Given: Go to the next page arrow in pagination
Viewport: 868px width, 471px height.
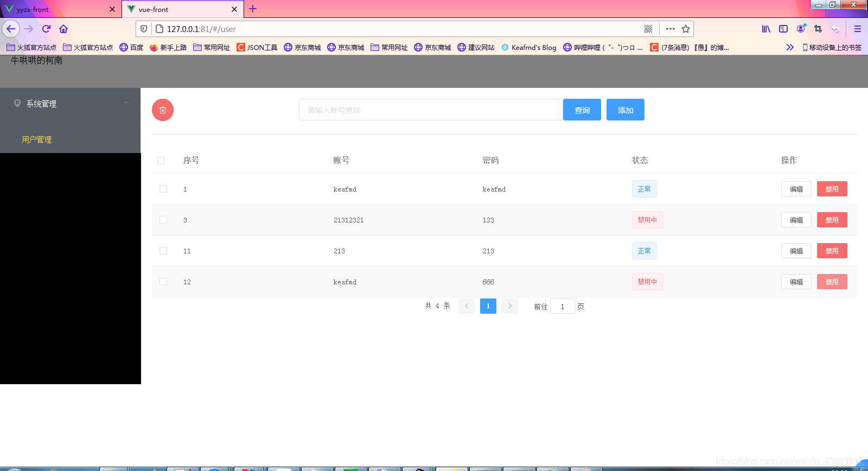Looking at the screenshot, I should 510,306.
